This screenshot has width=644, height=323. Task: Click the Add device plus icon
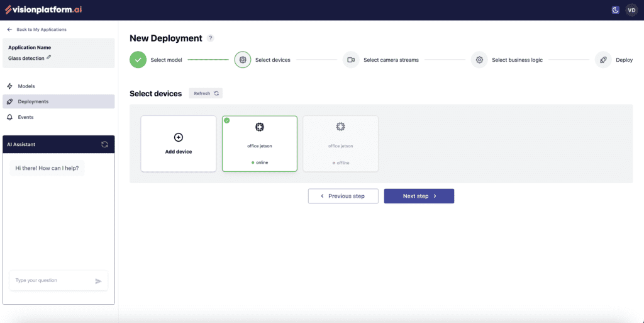178,137
